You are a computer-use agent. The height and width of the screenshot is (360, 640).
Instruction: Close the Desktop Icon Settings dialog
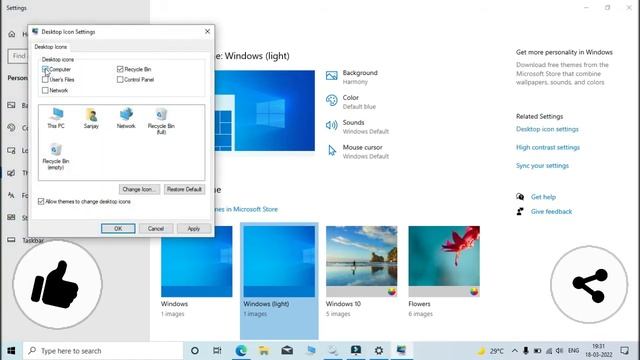point(207,31)
